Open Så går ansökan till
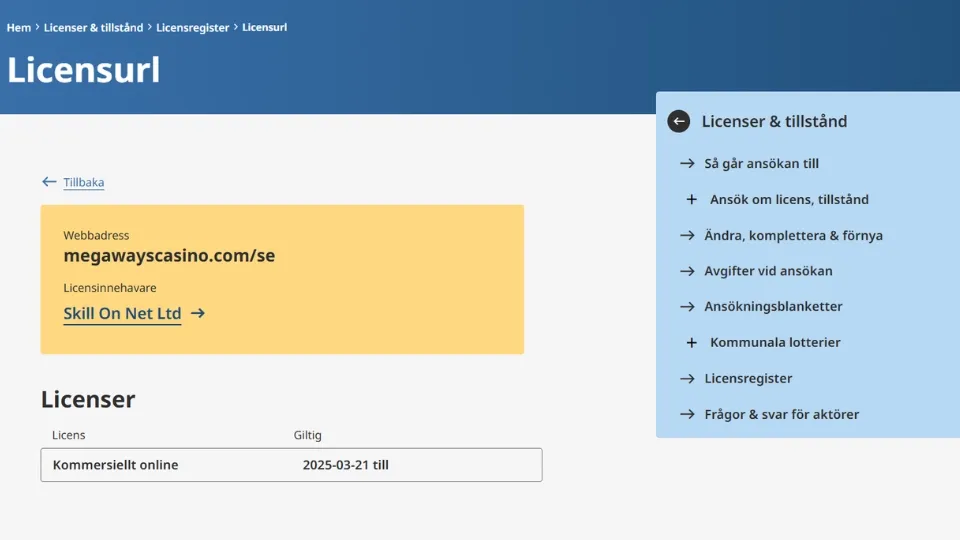This screenshot has height=540, width=960. pyautogui.click(x=761, y=163)
